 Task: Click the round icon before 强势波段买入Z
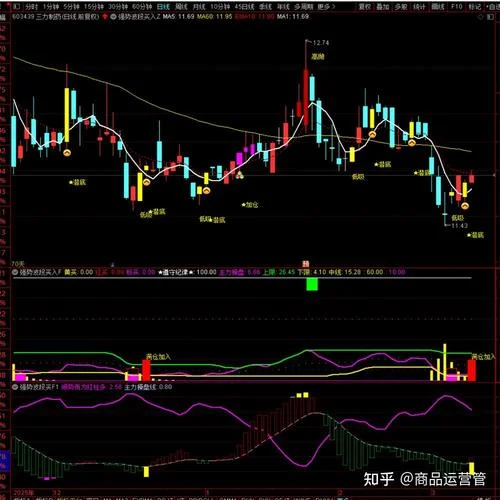click(x=113, y=16)
